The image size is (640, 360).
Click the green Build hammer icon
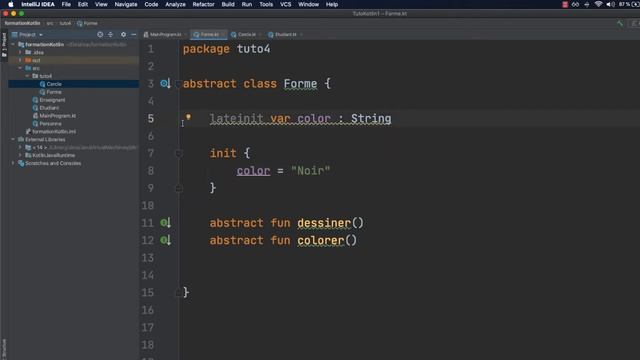(620, 23)
